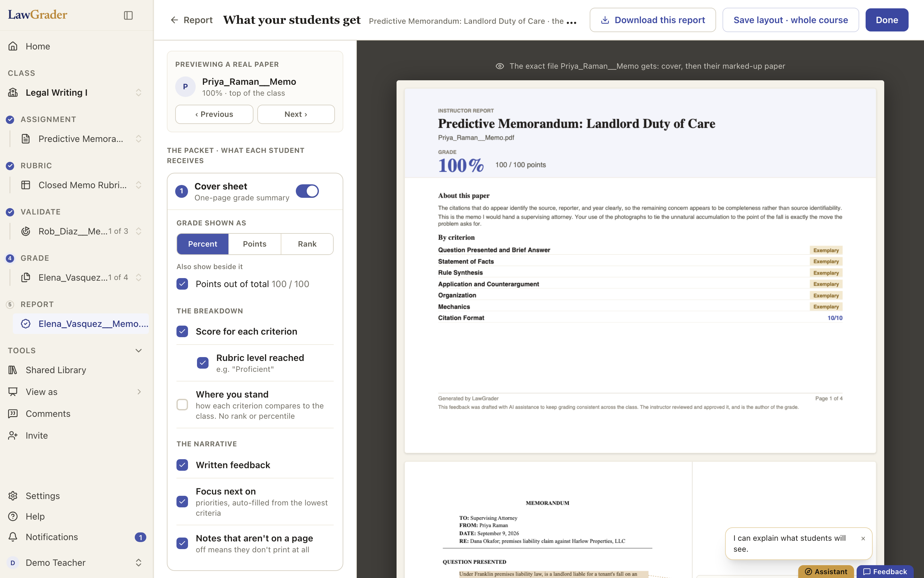This screenshot has height=578, width=924.
Task: Open the Legal Writing I class switcher chevrons
Action: coord(139,92)
